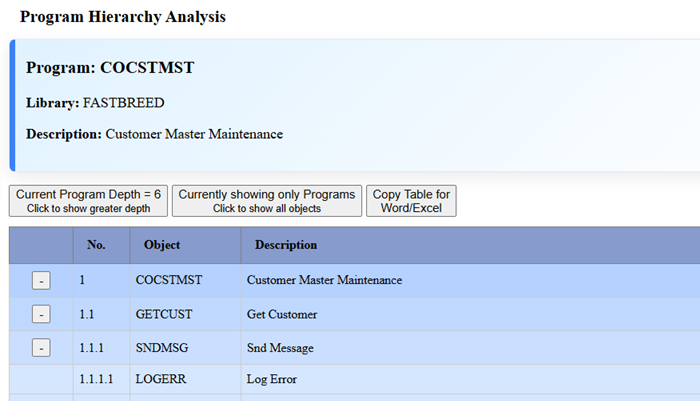This screenshot has width=700, height=401.
Task: Select COCSTMST in the Object column
Action: (169, 281)
